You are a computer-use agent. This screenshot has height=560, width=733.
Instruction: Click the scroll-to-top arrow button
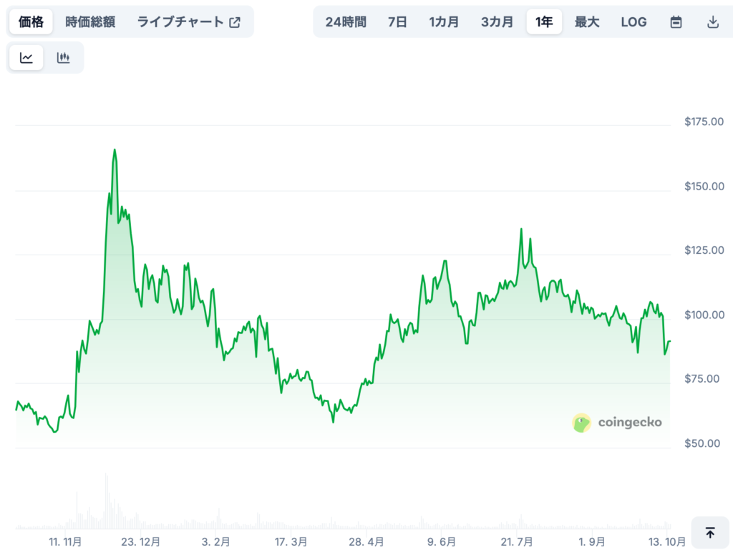710,533
